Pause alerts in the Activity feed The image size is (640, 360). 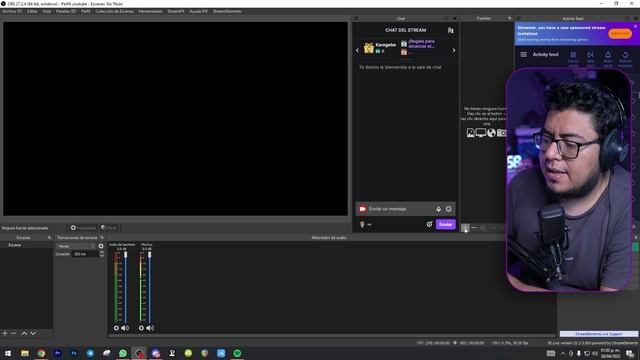pos(573,58)
